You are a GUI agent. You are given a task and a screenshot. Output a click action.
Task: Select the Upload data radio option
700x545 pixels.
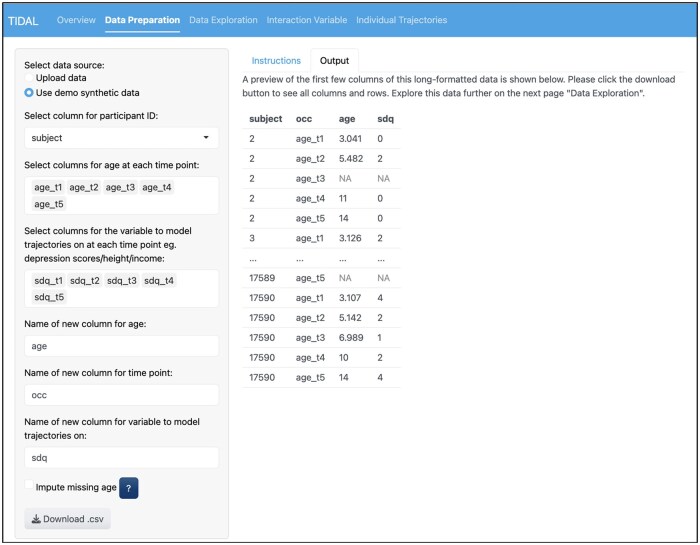(30, 77)
